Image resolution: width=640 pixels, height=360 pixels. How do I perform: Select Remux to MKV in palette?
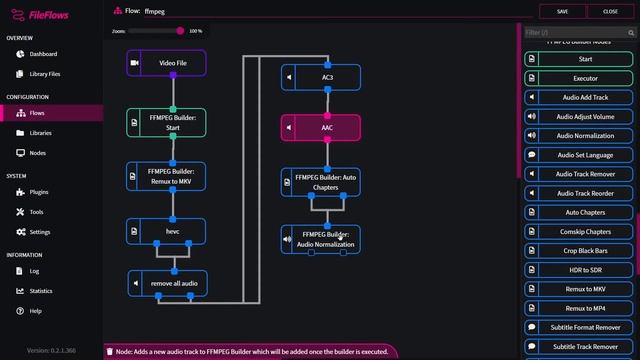pyautogui.click(x=579, y=289)
